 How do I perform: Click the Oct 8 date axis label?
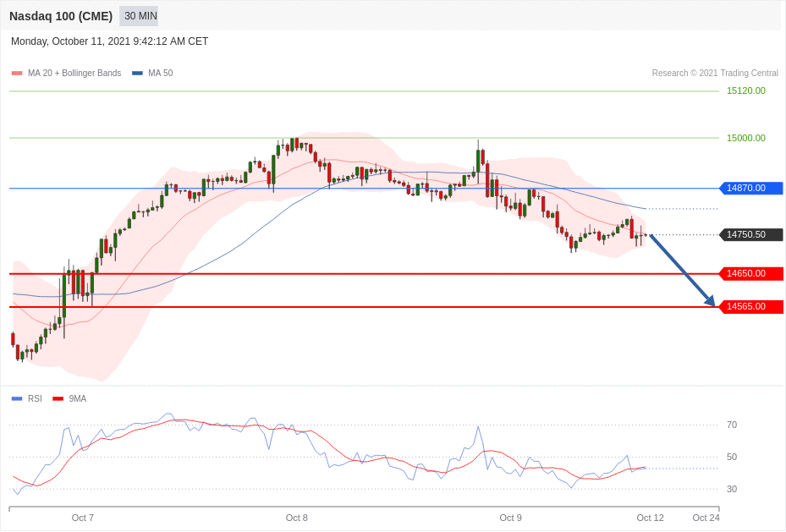(297, 518)
